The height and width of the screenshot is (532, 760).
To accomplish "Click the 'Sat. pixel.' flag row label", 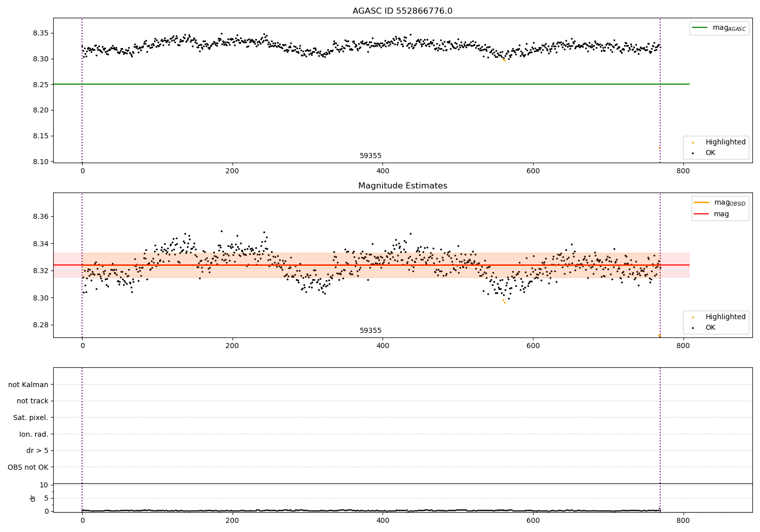I will [31, 418].
